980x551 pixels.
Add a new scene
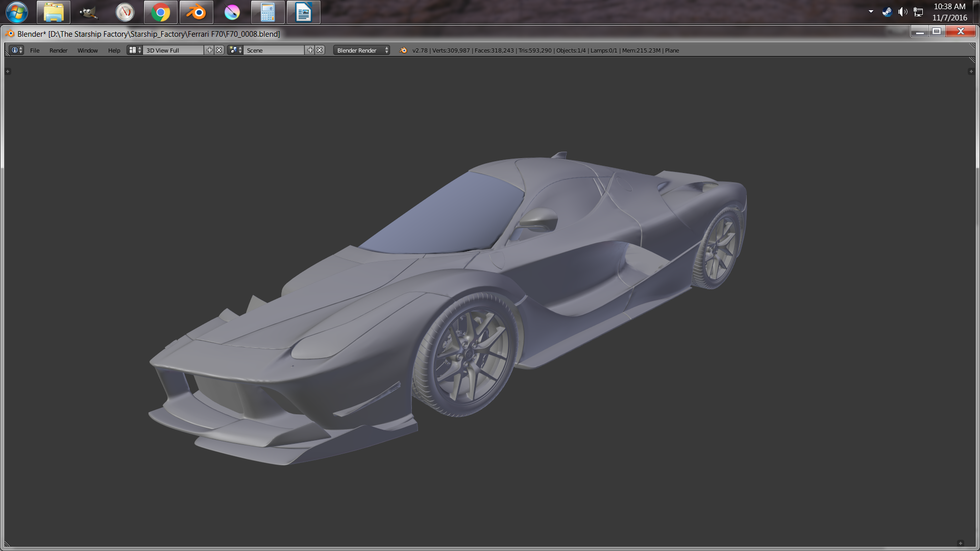point(310,50)
